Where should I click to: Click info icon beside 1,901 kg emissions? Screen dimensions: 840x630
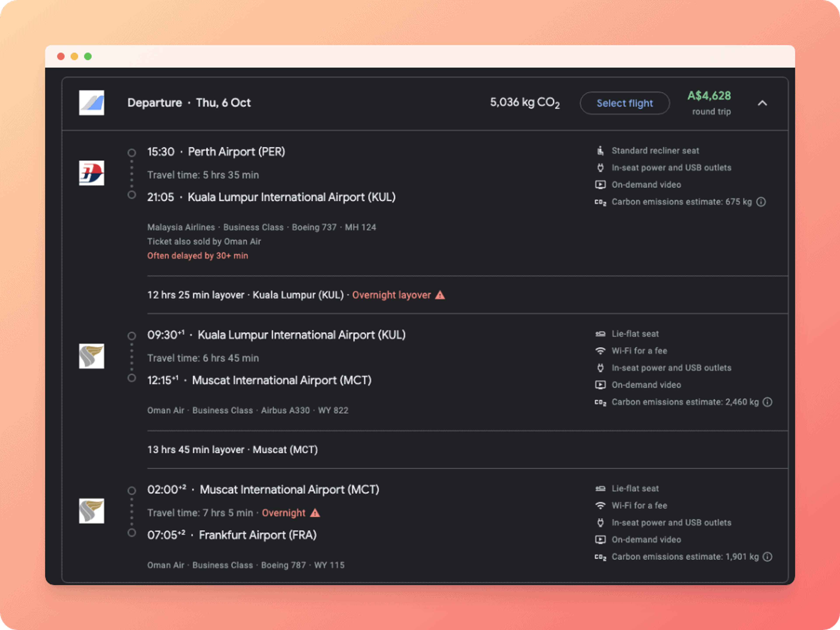[x=767, y=556]
